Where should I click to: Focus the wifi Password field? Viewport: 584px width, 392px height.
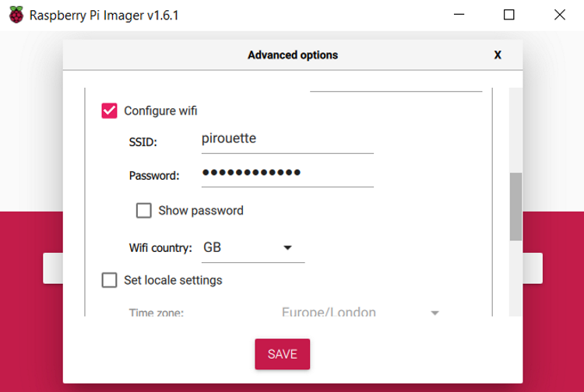[287, 173]
